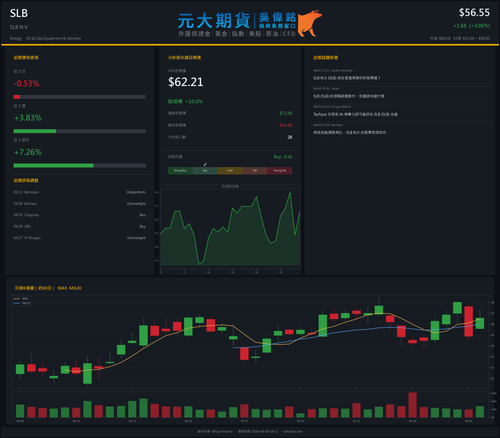The width and height of the screenshot is (500, 438).
Task: Click the SLB ticker heading
Action: (19, 13)
